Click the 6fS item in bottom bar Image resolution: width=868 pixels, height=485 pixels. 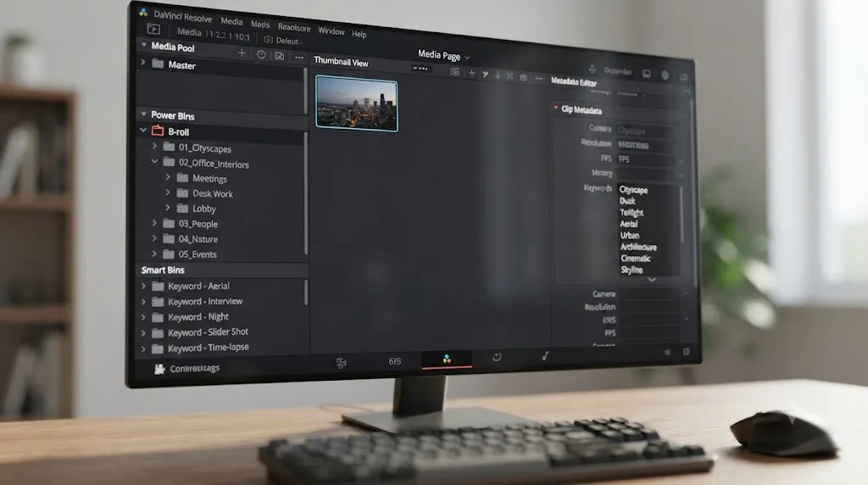click(x=395, y=361)
